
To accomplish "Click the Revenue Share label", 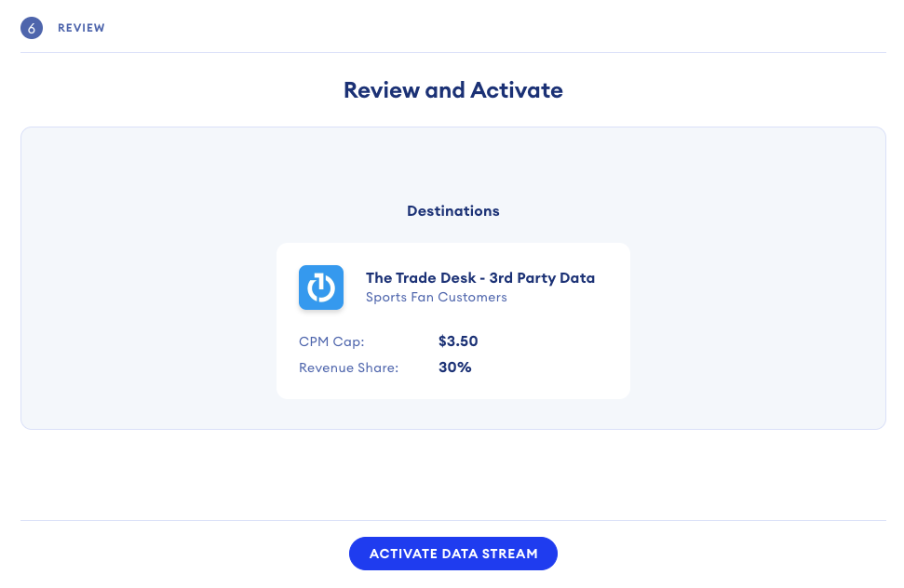I will point(348,367).
